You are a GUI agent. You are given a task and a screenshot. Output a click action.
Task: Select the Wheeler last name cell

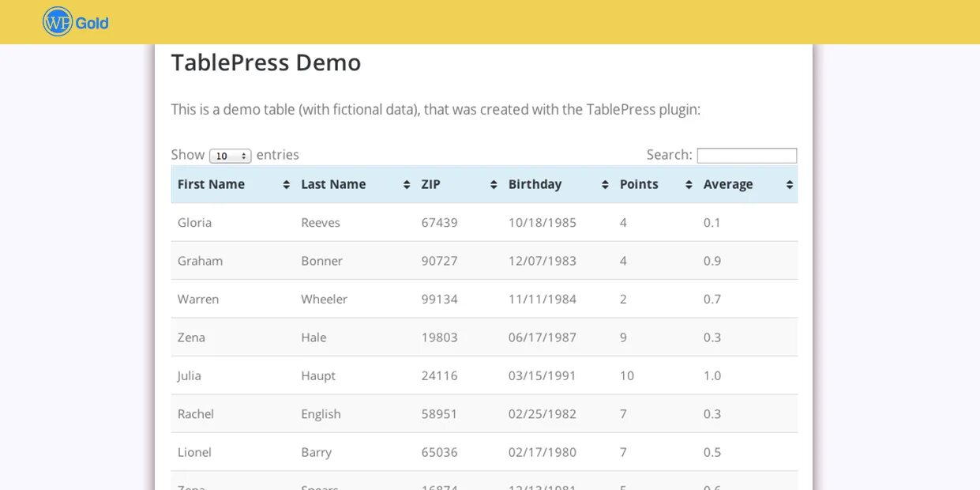click(324, 300)
